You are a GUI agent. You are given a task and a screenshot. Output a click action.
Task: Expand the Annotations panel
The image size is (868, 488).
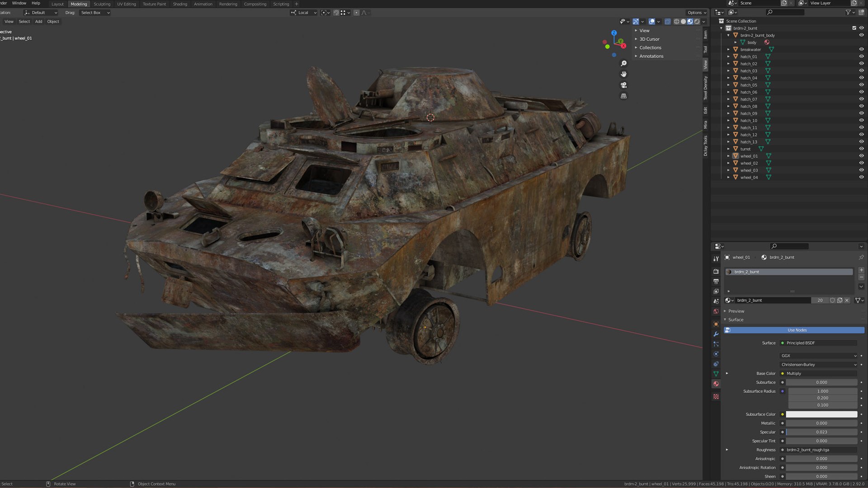[651, 56]
